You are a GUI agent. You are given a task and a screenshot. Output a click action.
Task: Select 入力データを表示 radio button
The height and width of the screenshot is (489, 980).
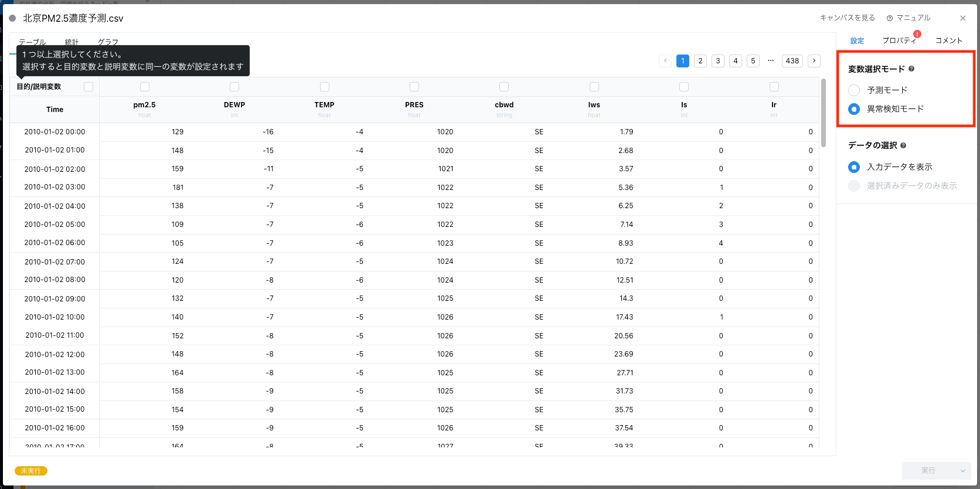point(854,167)
